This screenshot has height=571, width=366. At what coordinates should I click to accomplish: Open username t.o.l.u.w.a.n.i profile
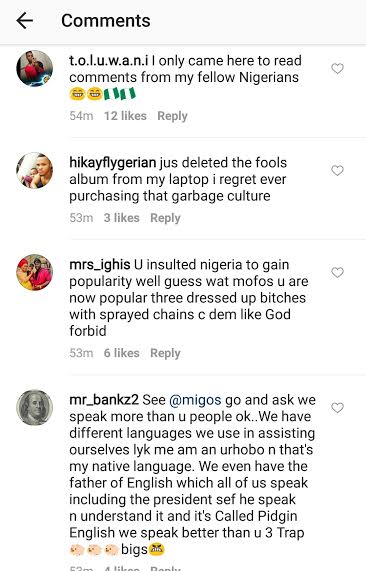coord(109,60)
